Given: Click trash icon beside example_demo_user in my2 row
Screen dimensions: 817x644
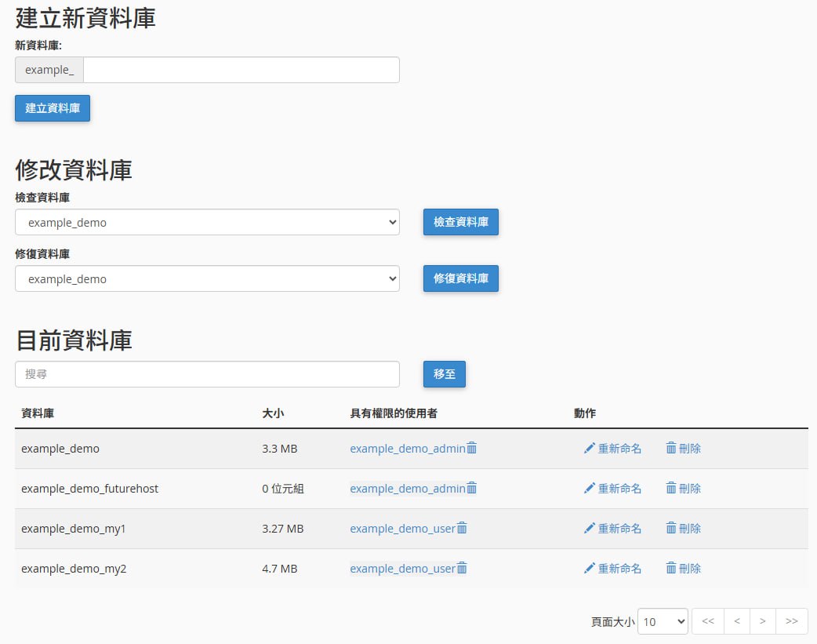Looking at the screenshot, I should (x=462, y=568).
